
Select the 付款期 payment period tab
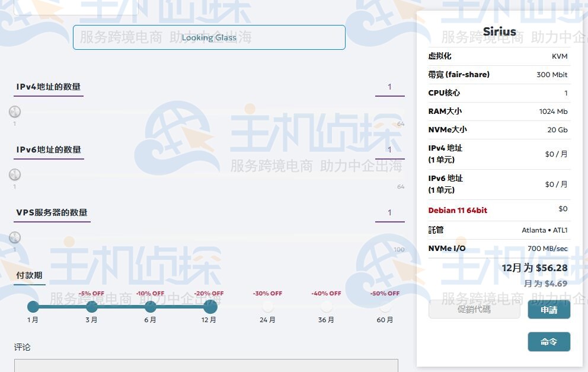tap(29, 275)
